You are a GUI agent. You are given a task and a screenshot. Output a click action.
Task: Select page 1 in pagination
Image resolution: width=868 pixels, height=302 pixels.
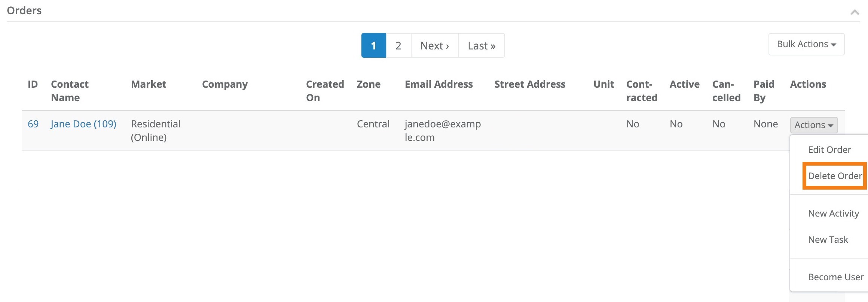373,45
